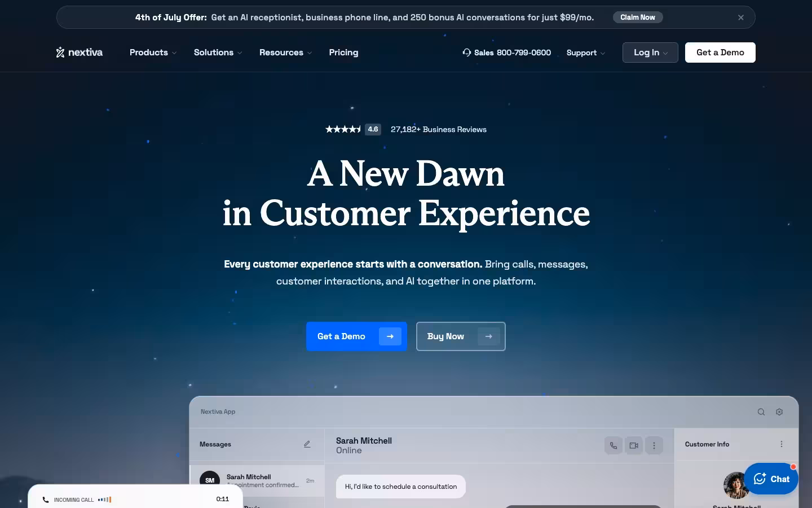This screenshot has width=812, height=508.
Task: Click the star rating icons
Action: [x=343, y=129]
